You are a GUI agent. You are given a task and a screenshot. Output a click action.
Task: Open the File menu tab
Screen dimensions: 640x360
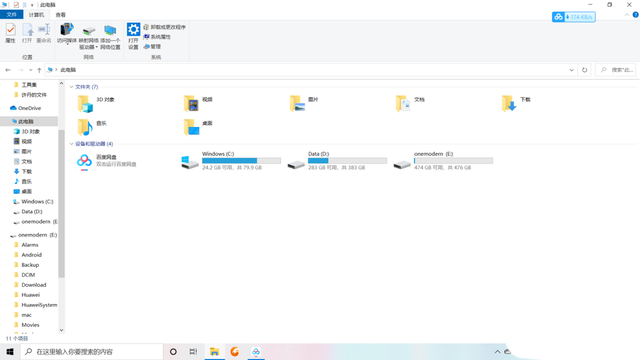coord(11,15)
